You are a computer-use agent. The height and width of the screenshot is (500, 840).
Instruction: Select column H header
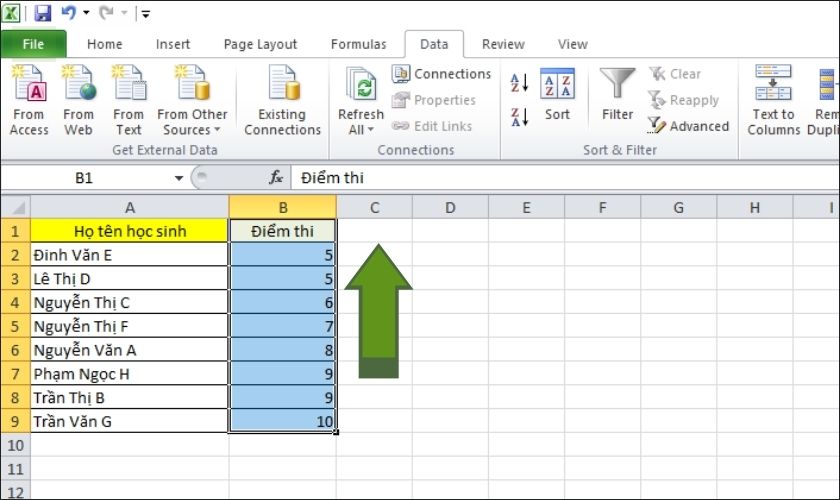click(x=754, y=207)
